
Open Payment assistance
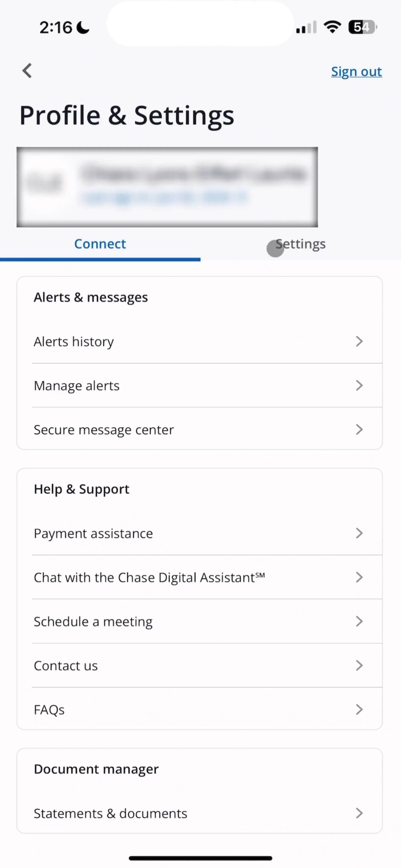point(93,533)
